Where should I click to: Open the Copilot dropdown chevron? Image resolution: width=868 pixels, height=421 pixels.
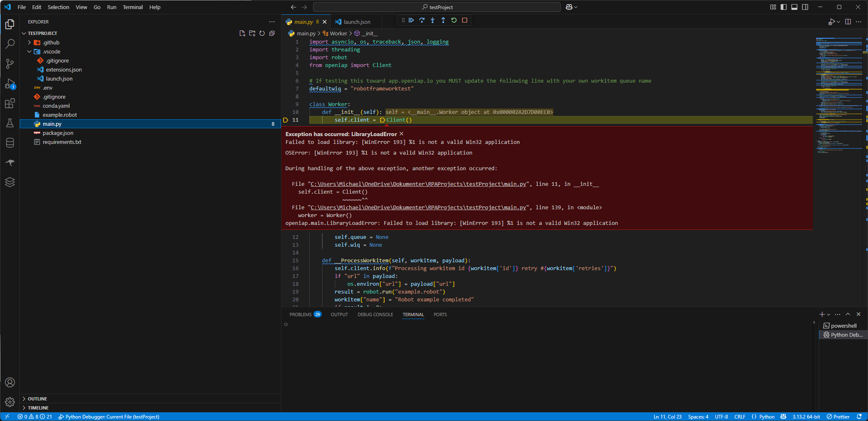576,7
